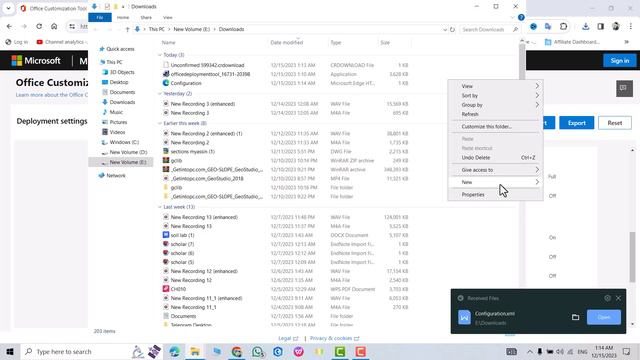Open the Explorer help icon

(x=521, y=18)
